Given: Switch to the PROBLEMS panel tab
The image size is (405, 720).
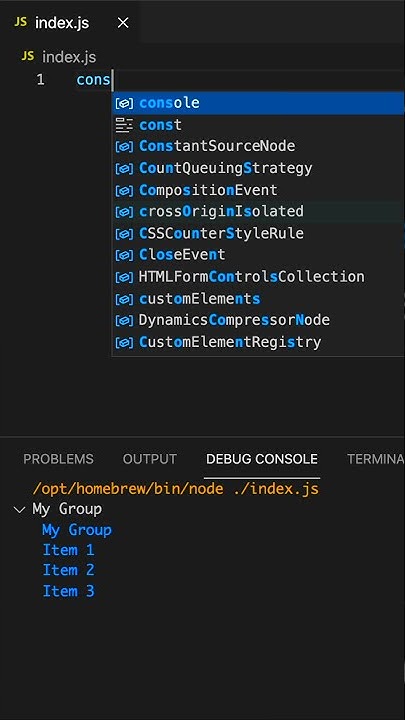Looking at the screenshot, I should pyautogui.click(x=58, y=459).
